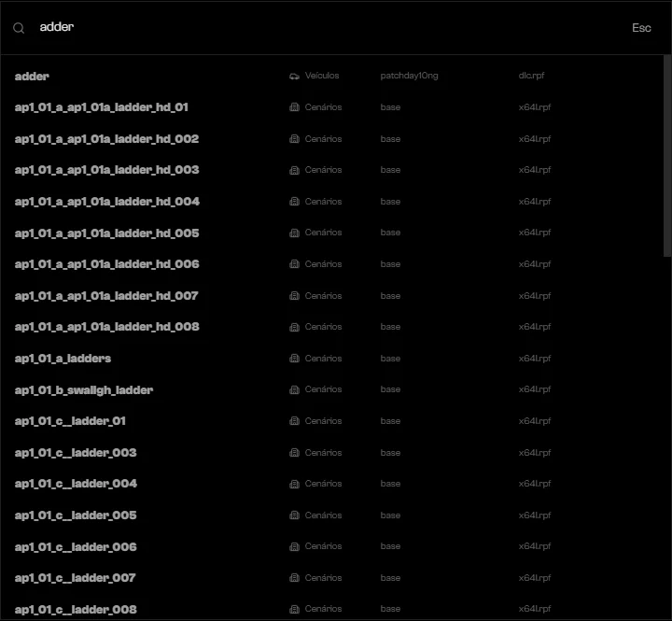
Task: Click scenery icon for ladder_hd_003 row
Action: point(294,170)
